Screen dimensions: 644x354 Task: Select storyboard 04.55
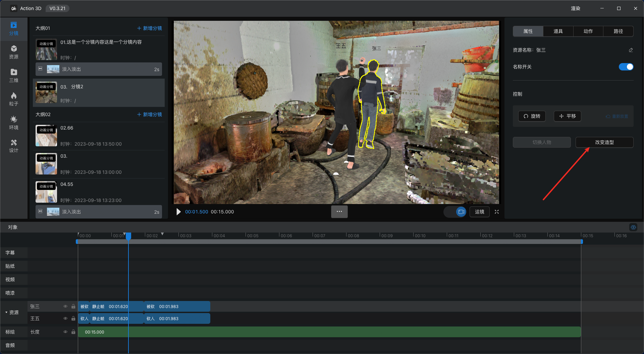[99, 192]
